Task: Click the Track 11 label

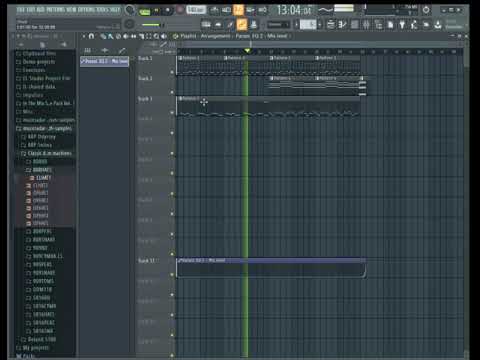Action: coord(147,261)
